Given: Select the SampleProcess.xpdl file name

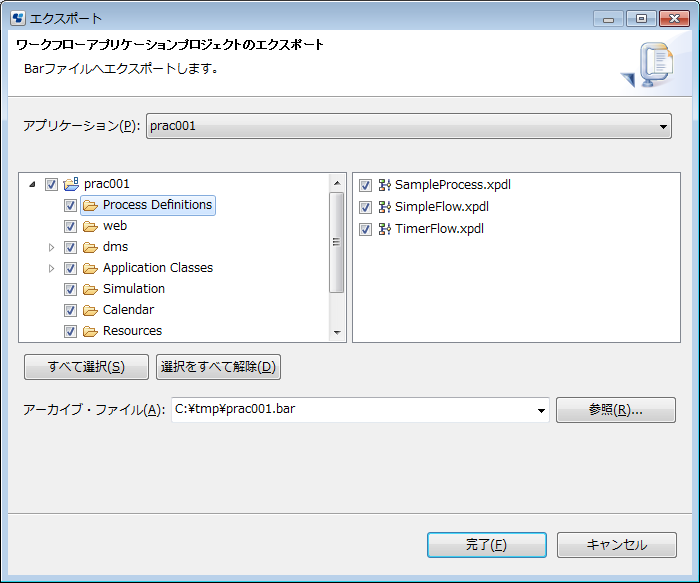Looking at the screenshot, I should pos(453,185).
